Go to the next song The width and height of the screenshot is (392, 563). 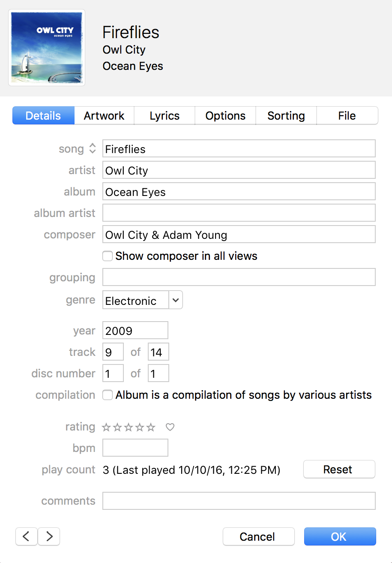tap(49, 536)
